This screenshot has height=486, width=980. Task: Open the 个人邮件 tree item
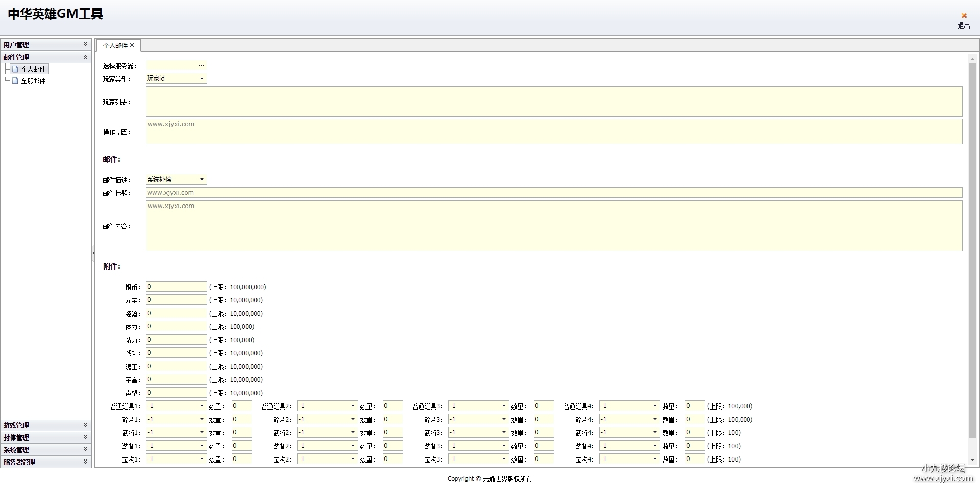pyautogui.click(x=33, y=69)
